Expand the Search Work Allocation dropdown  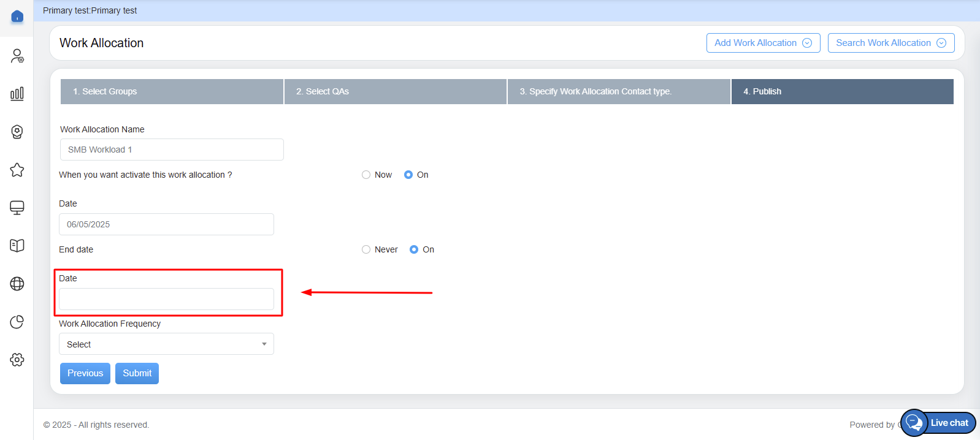coord(890,43)
